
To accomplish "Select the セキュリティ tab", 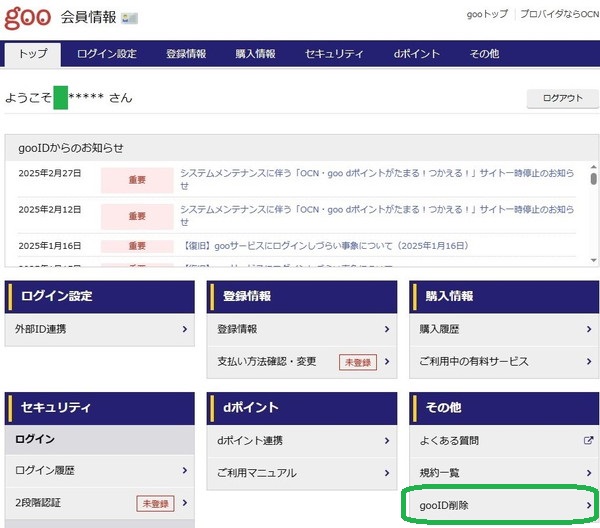I will tap(334, 54).
